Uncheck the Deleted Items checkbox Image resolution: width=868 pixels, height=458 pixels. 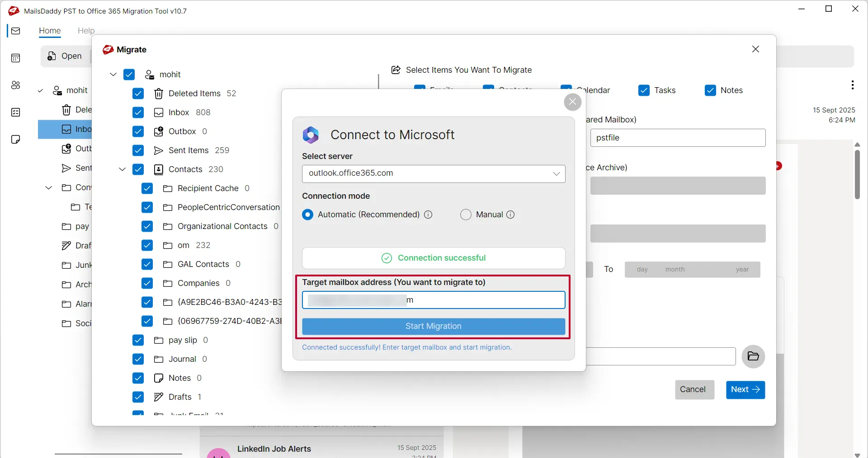[x=138, y=93]
